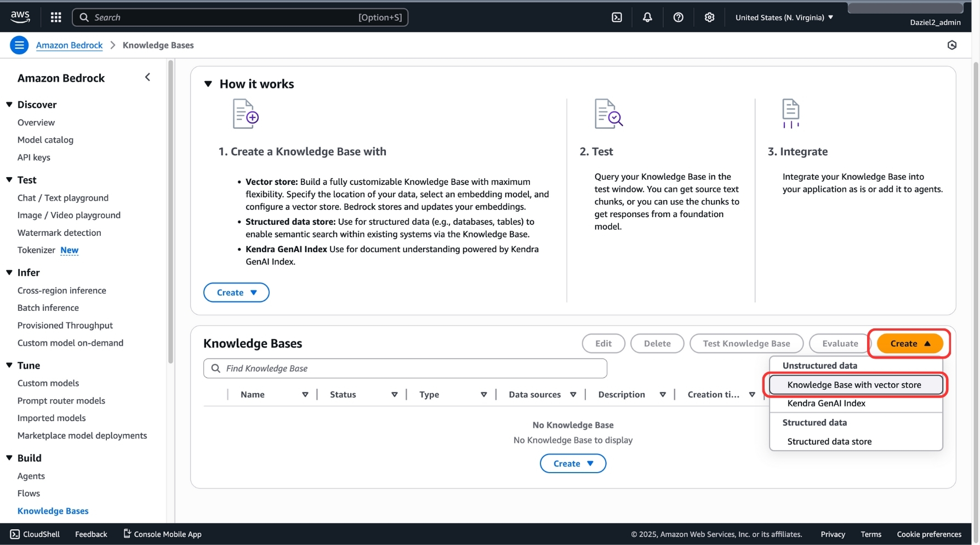Open Console Mobile App from the footer

(162, 533)
